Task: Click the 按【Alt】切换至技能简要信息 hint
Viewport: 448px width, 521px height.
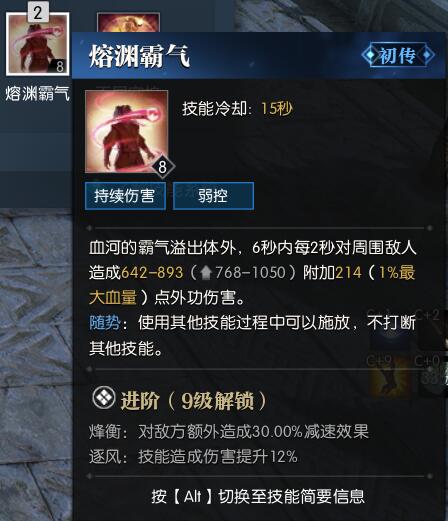Action: (258, 497)
